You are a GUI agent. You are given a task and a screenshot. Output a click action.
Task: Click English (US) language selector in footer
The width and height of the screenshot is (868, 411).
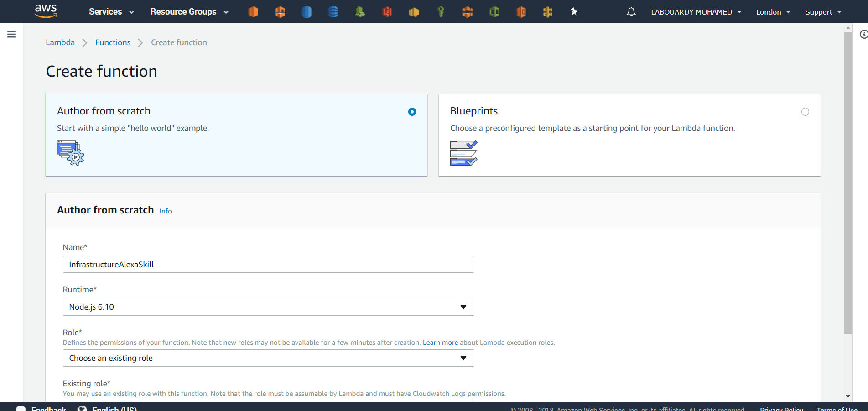click(114, 408)
